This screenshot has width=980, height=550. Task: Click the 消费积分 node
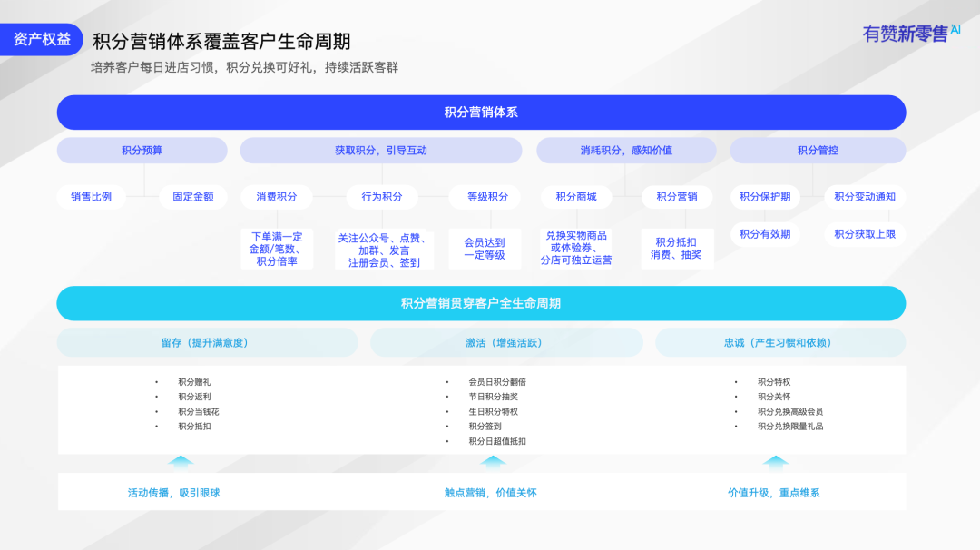[276, 197]
